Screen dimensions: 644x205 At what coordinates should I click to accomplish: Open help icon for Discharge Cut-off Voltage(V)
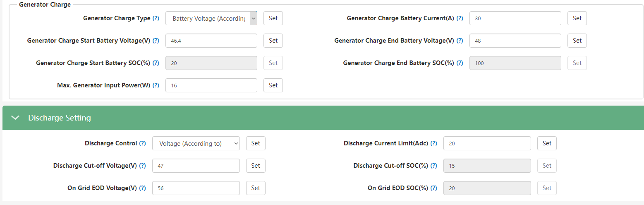pos(142,166)
